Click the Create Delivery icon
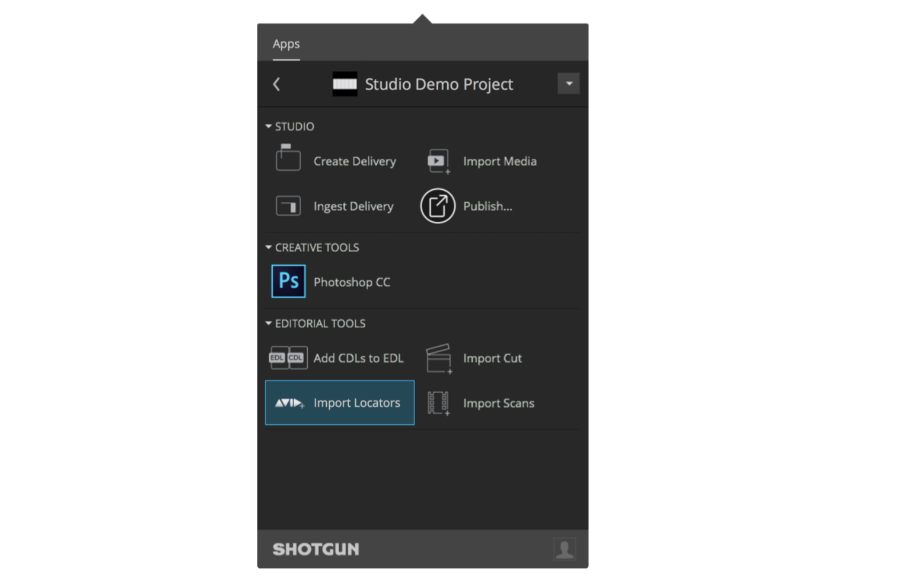 tap(288, 158)
